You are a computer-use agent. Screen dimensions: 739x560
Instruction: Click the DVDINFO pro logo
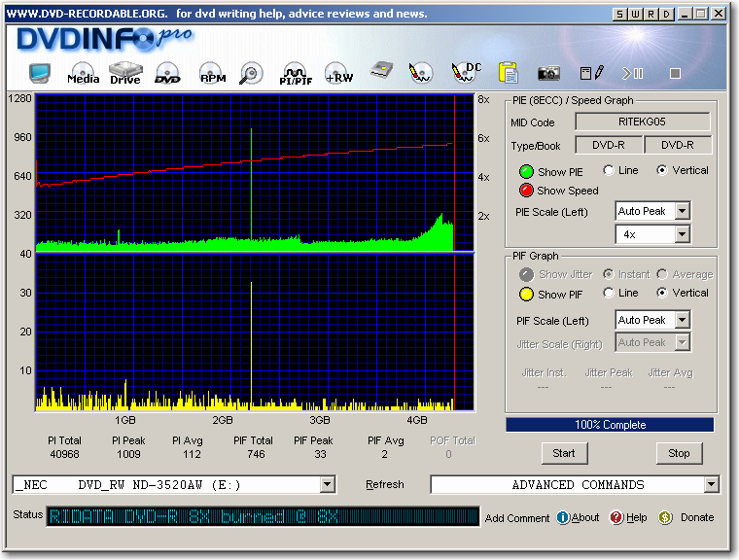pyautogui.click(x=105, y=39)
